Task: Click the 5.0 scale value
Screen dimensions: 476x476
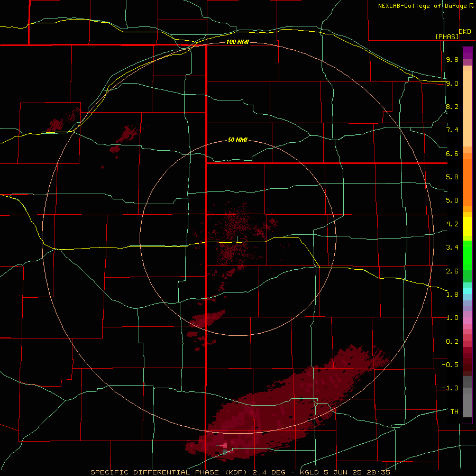Action: pyautogui.click(x=452, y=200)
